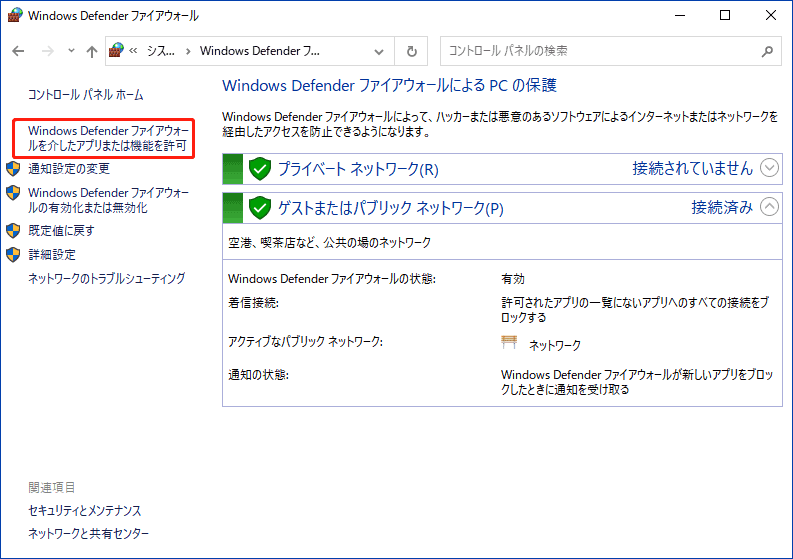This screenshot has width=793, height=559.
Task: Click 空港、喫茶店など description text
Action: [x=329, y=242]
